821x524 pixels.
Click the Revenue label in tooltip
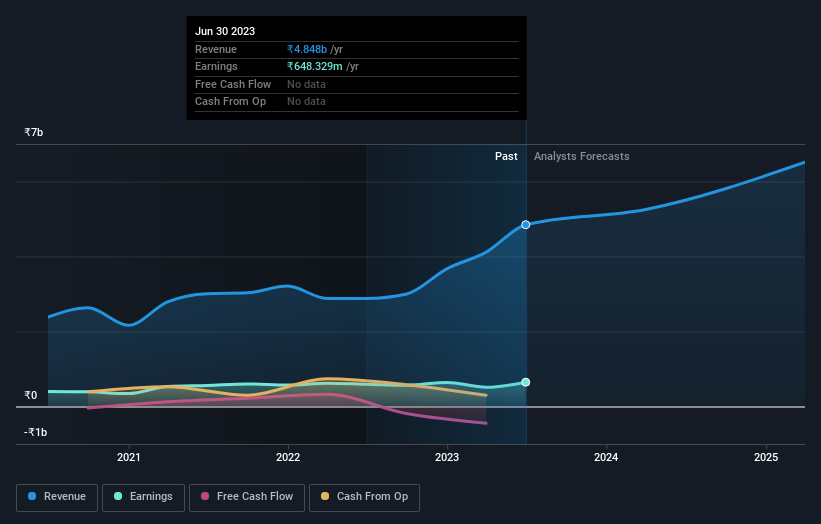[216, 49]
